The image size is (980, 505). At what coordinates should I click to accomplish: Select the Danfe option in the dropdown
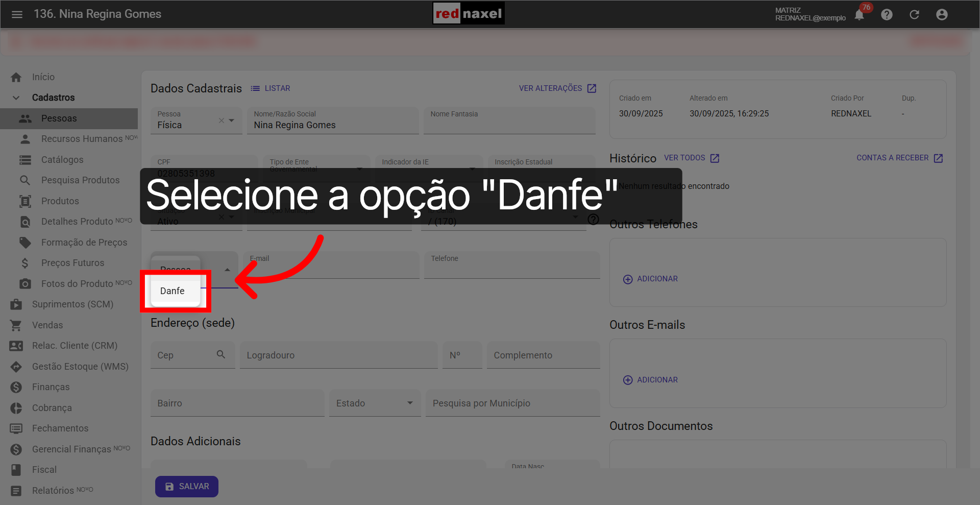point(173,291)
